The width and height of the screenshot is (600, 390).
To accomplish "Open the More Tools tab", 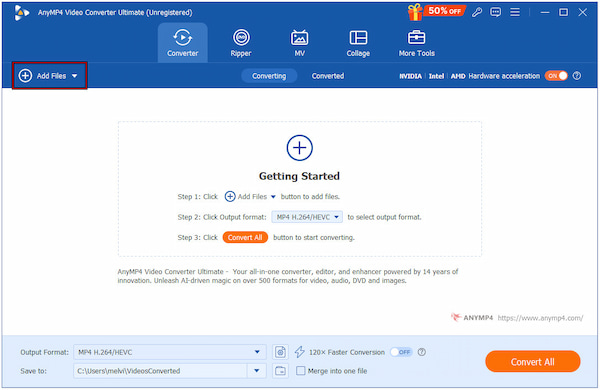I will pyautogui.click(x=417, y=42).
